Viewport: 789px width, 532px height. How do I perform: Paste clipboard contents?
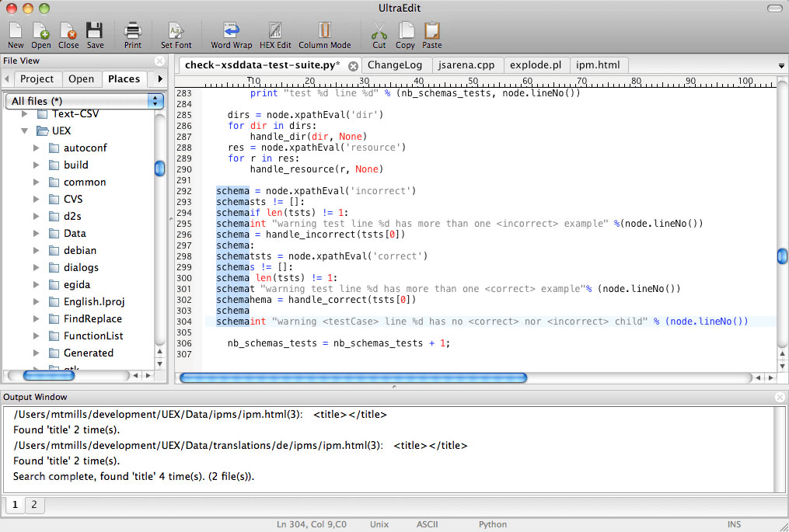[431, 35]
